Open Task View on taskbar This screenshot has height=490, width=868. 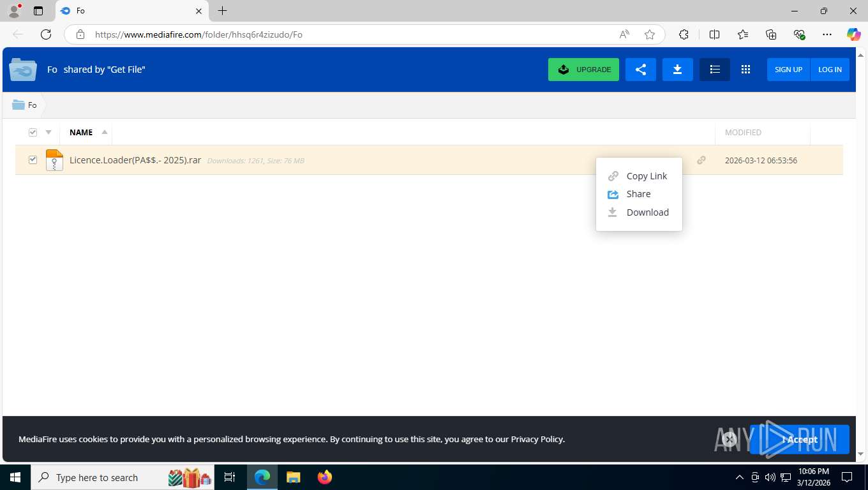tap(230, 477)
